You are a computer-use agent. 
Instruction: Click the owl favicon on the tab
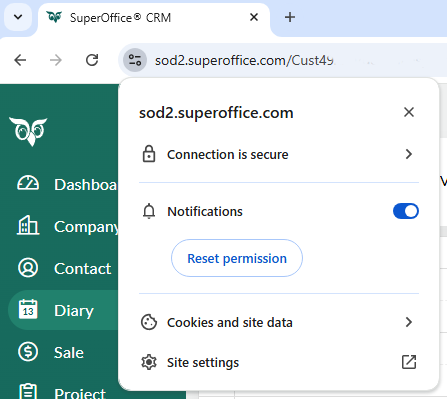pyautogui.click(x=54, y=17)
